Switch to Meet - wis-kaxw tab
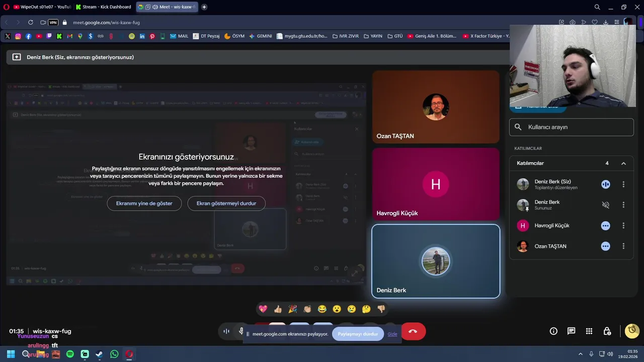This screenshot has height=362, width=644. tap(167, 7)
